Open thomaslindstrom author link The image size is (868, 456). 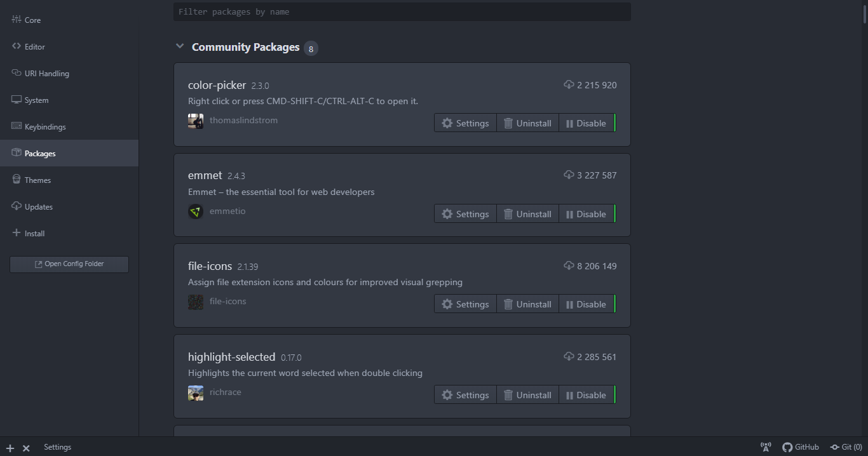243,120
